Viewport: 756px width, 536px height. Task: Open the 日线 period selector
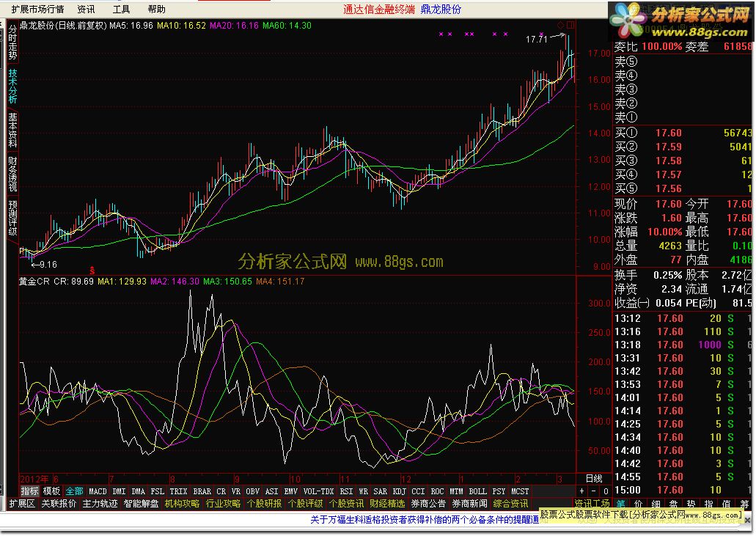coord(594,479)
